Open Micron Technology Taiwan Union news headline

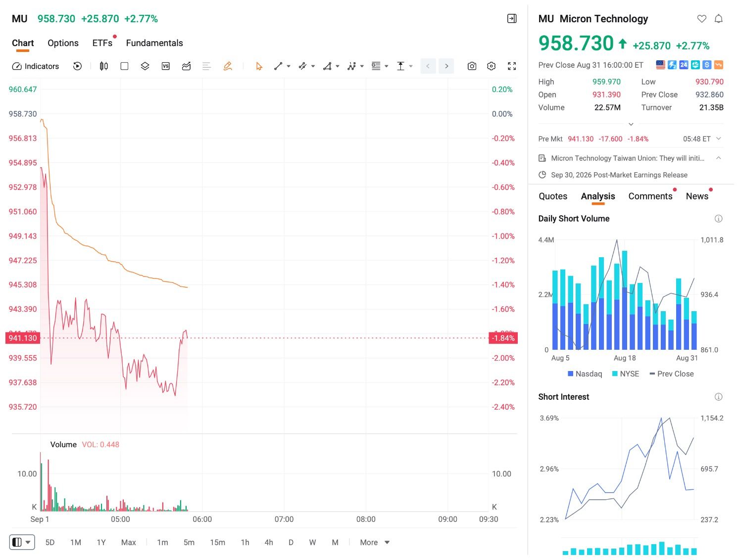point(628,158)
